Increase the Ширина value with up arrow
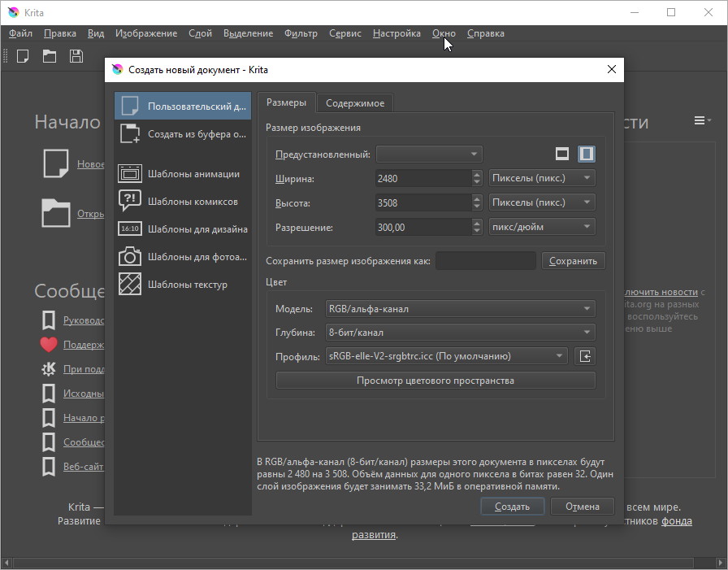728x570 pixels. [477, 174]
